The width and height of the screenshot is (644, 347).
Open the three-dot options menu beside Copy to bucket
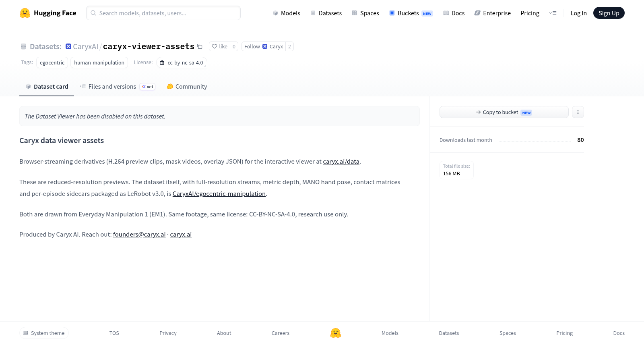pyautogui.click(x=578, y=112)
